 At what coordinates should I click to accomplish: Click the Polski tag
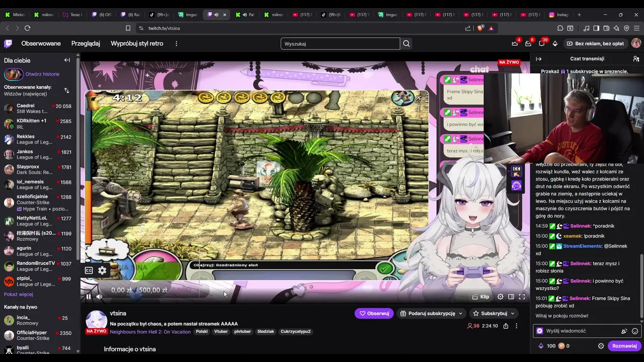coord(202,332)
